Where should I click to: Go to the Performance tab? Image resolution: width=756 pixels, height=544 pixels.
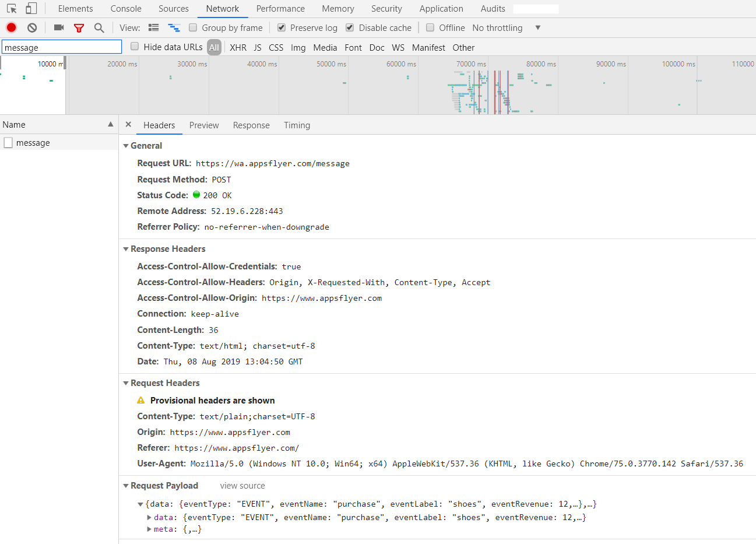pos(280,9)
